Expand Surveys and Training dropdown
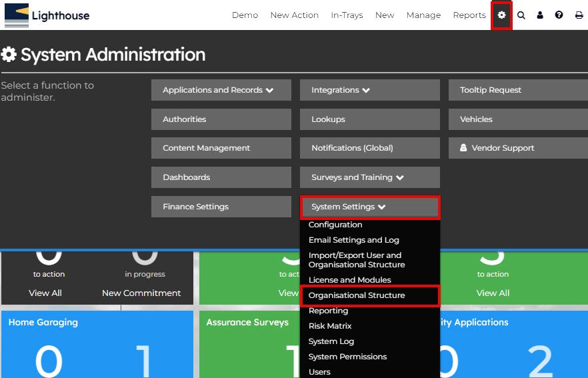Image resolution: width=588 pixels, height=378 pixels. (369, 177)
